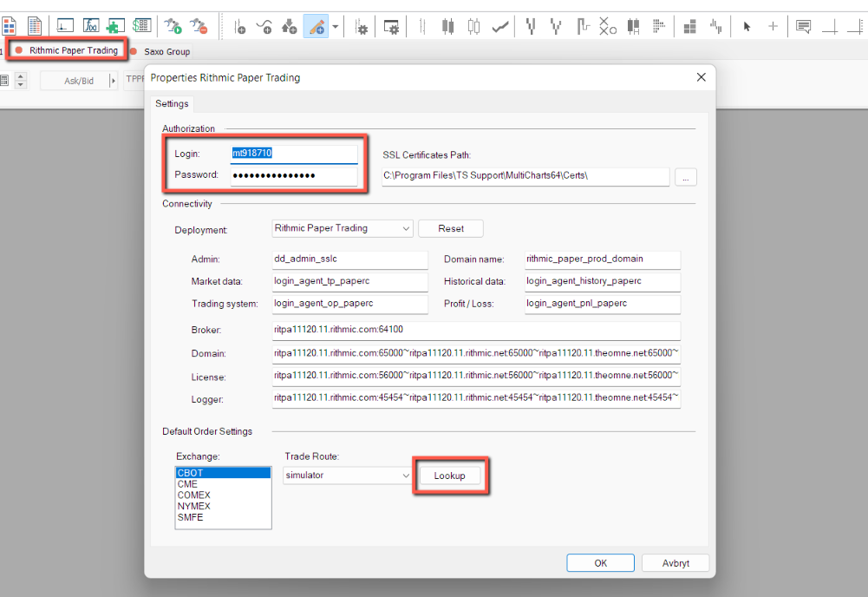868x597 pixels.
Task: Click the document list icon beside new workspace
Action: click(35, 26)
